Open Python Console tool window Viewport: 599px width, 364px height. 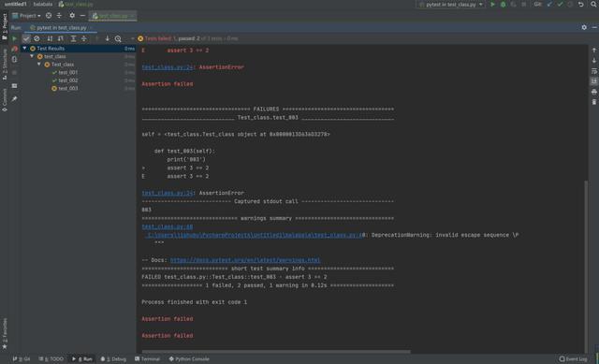click(189, 359)
